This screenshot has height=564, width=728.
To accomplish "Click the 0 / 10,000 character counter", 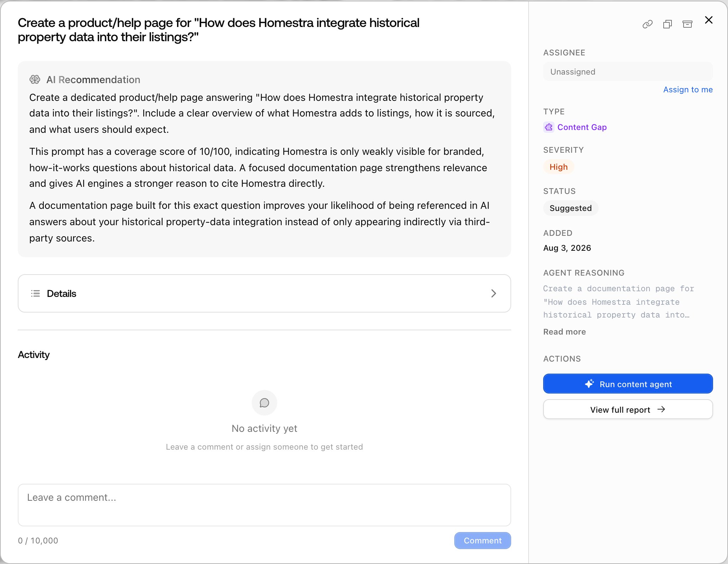I will click(38, 541).
